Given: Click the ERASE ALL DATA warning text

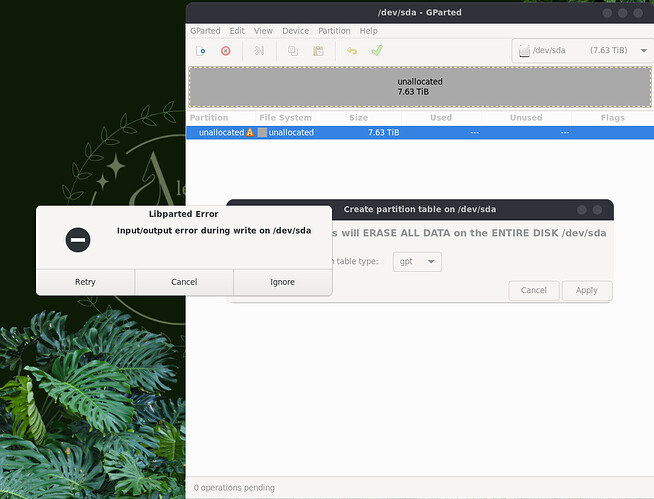Looking at the screenshot, I should (470, 233).
